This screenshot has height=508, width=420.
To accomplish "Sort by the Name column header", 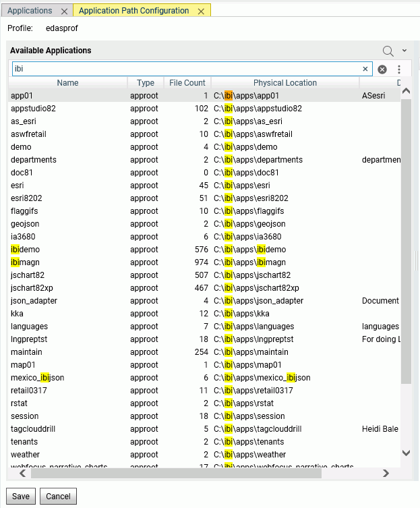I will pos(67,83).
